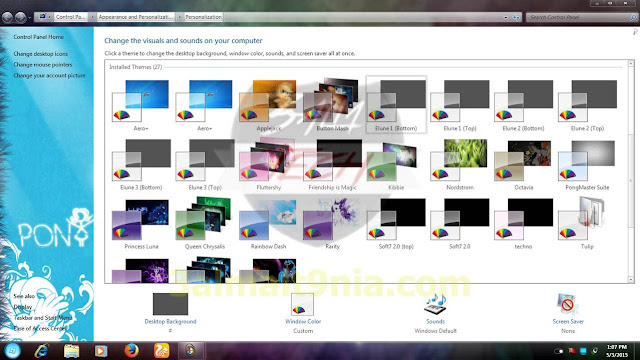Image resolution: width=640 pixels, height=360 pixels.
Task: Select the Elune 3 (Top) theme
Action: [205, 164]
